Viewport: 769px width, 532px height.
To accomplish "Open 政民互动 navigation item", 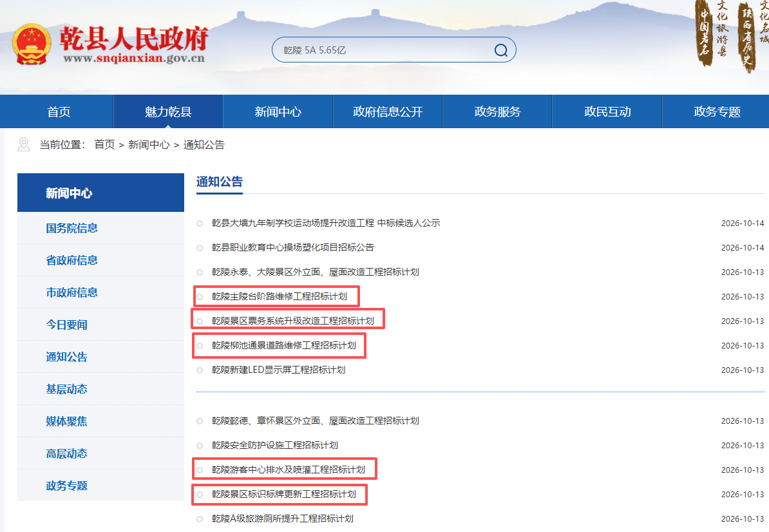I will [607, 112].
